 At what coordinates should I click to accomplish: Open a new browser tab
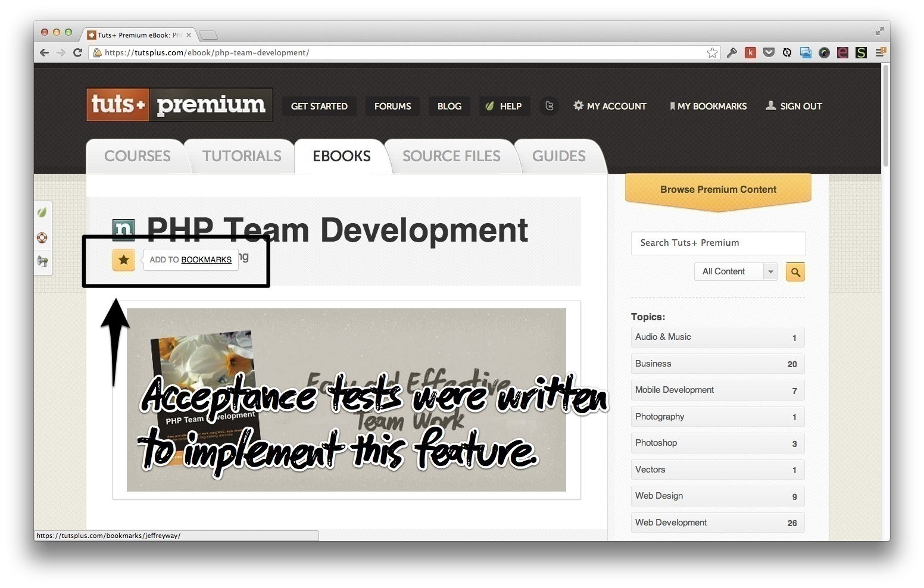pos(208,35)
